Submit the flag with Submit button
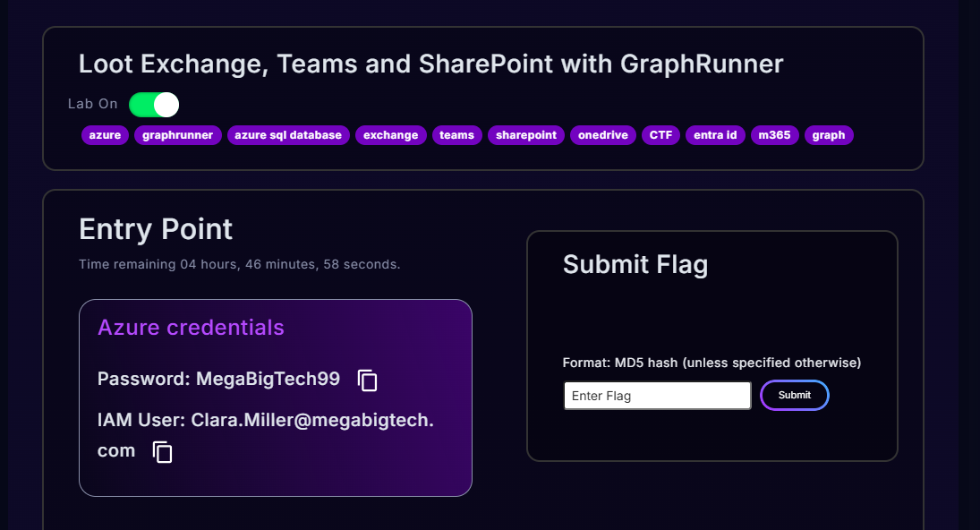This screenshot has height=530, width=980. [x=795, y=395]
